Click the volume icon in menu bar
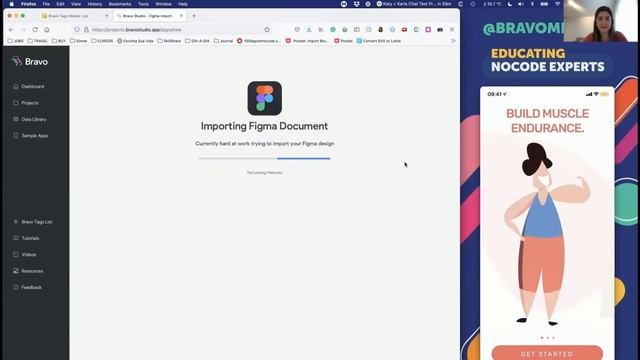The image size is (640, 360). point(521,4)
